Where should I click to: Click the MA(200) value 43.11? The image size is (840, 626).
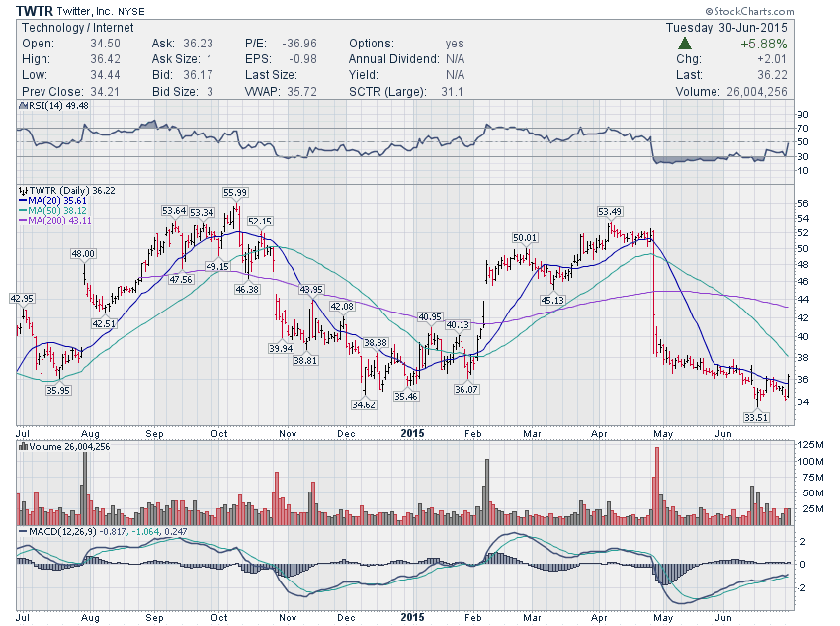pos(80,220)
